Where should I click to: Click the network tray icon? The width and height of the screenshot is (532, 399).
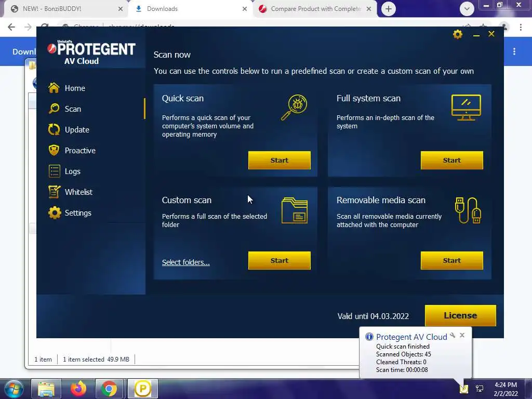click(x=480, y=389)
